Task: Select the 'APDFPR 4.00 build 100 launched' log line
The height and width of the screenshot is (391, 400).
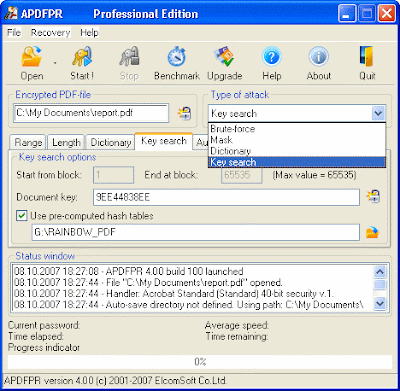Action: (x=129, y=271)
